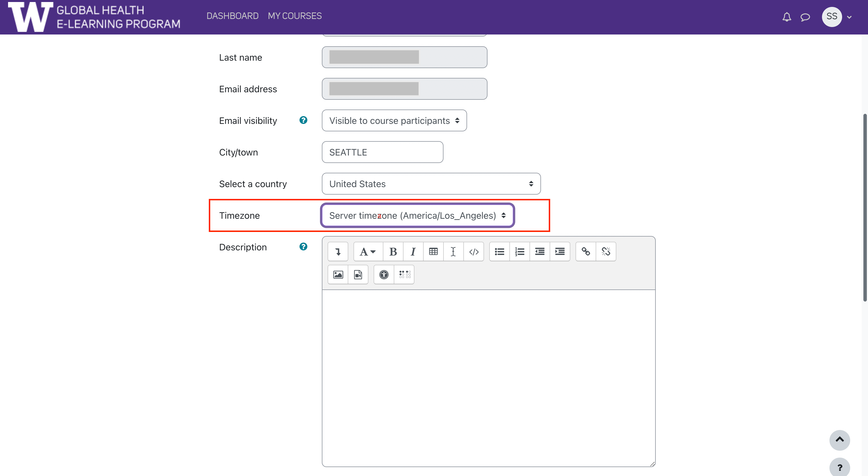Open the Timezone dropdown
The image size is (868, 476).
417,216
